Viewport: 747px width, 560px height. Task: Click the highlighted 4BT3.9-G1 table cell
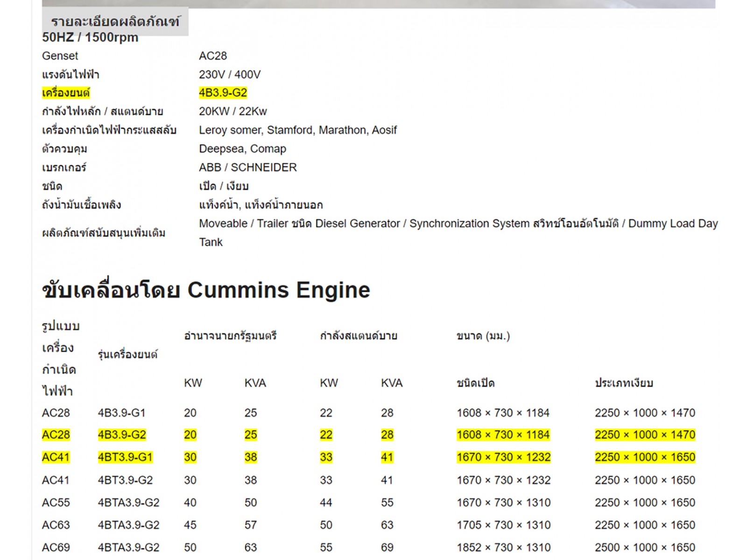(125, 457)
